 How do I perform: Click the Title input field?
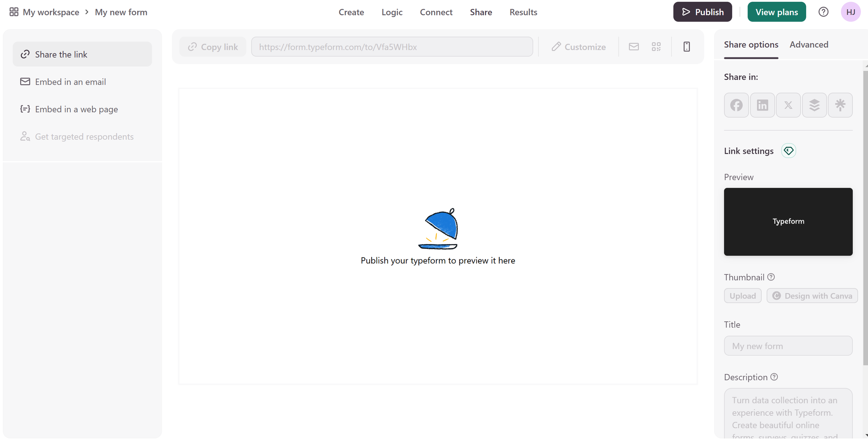click(788, 346)
